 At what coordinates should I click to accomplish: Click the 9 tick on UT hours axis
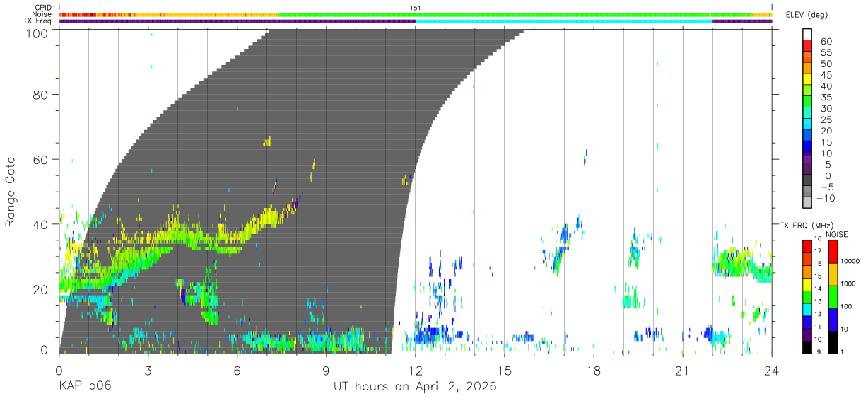[x=326, y=370]
